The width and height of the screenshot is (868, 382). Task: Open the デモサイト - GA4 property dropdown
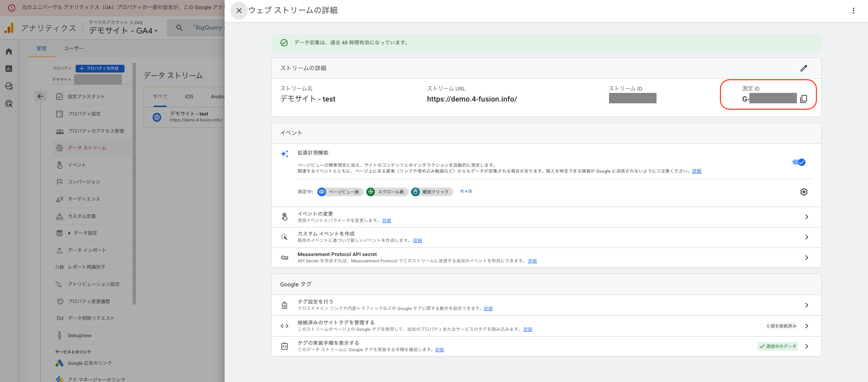[x=123, y=30]
